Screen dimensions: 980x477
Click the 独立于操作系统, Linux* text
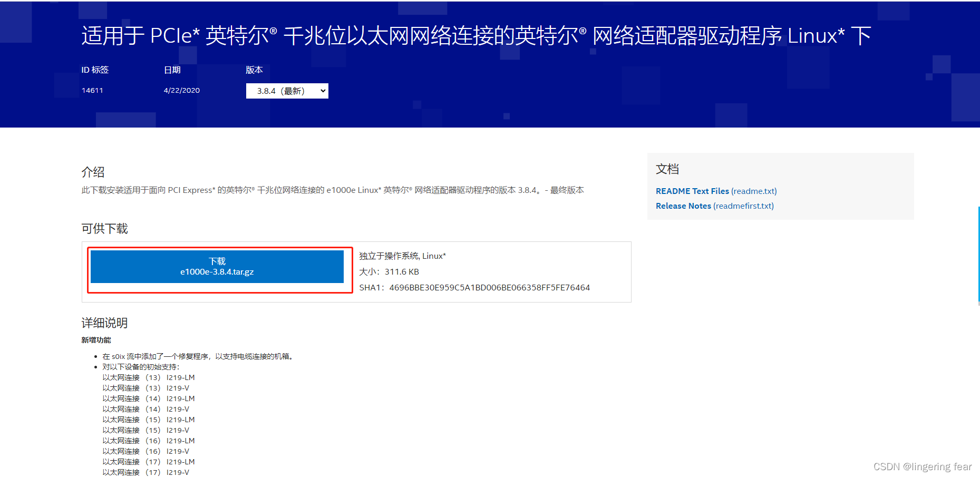(x=402, y=256)
